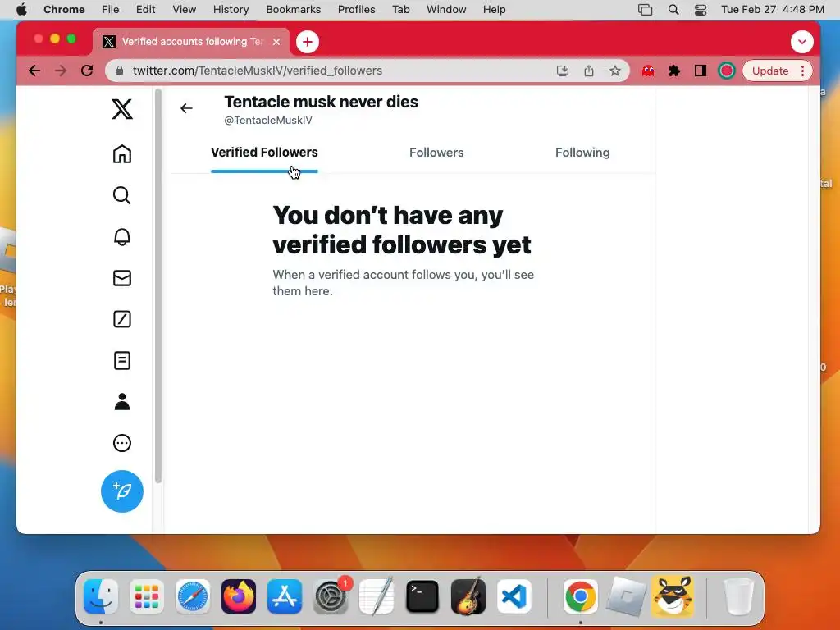The height and width of the screenshot is (630, 840).
Task: Expand the tab search dropdown chevron
Action: tap(802, 42)
